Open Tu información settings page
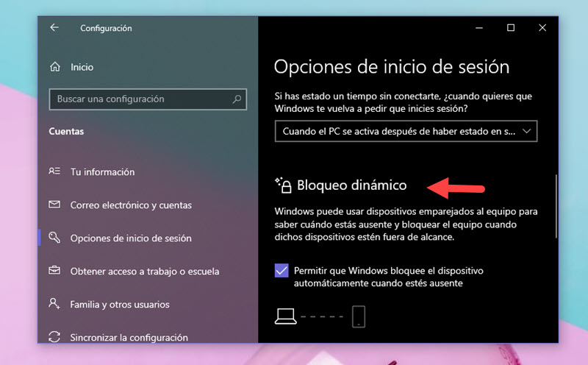This screenshot has width=588, height=365. (102, 171)
